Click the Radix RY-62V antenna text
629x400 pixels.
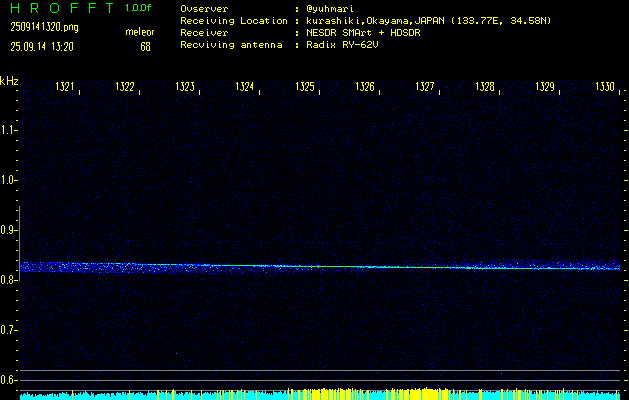(342, 45)
